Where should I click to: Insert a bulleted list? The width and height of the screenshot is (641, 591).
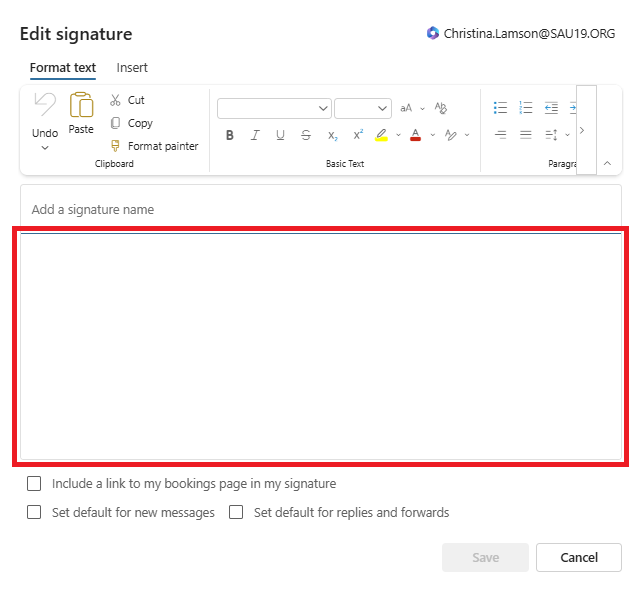501,108
